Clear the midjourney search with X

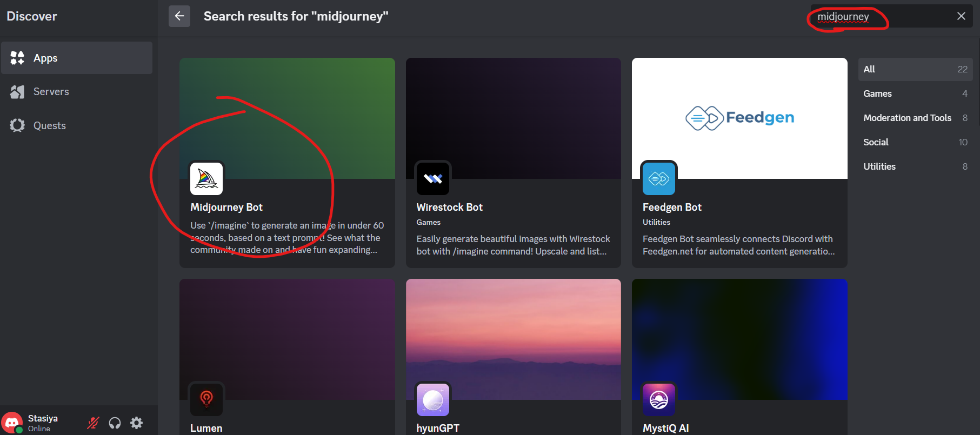pos(961,16)
